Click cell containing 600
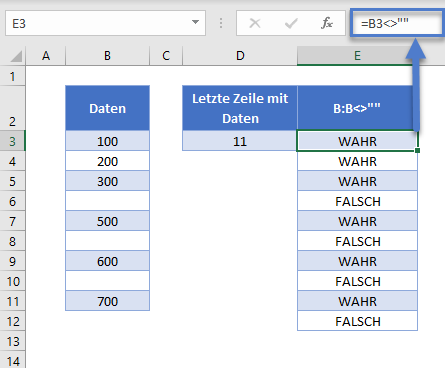This screenshot has height=368, width=445. coord(107,261)
